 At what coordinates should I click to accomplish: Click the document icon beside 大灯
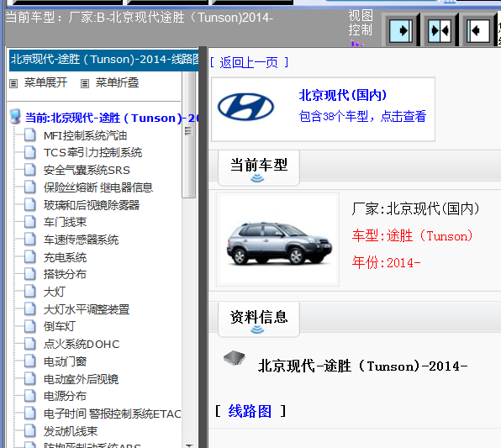click(x=30, y=292)
